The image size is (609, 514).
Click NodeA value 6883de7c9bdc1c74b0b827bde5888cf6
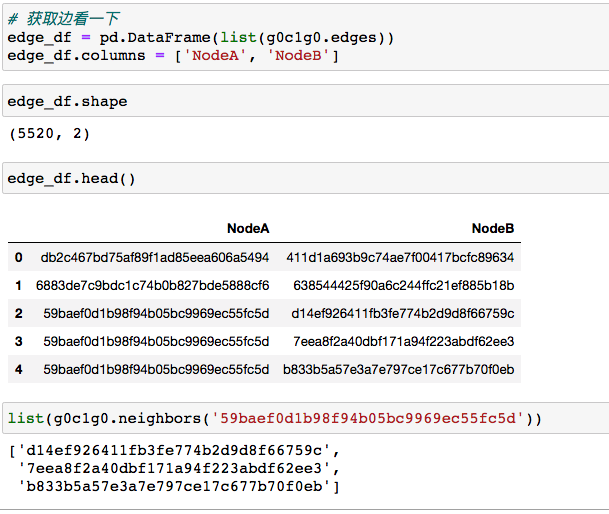point(153,286)
